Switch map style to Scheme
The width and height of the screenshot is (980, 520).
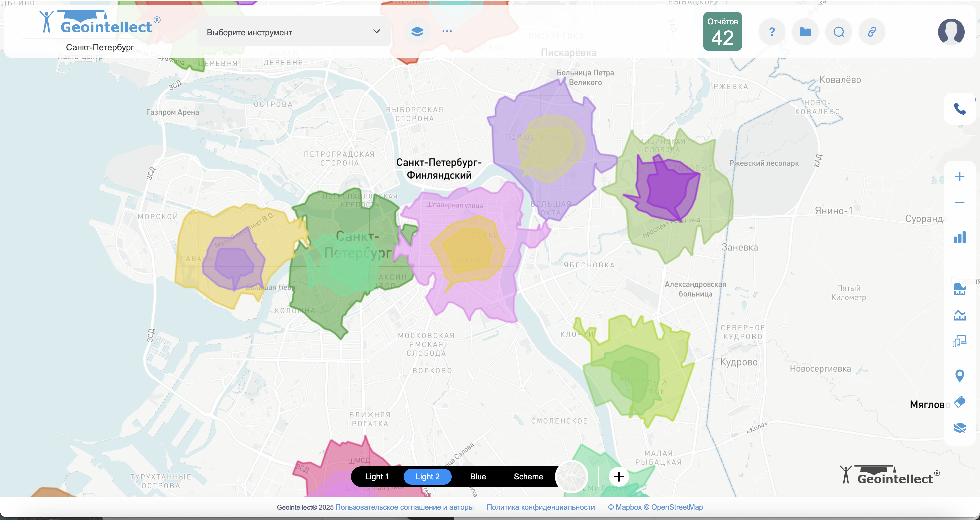[x=528, y=477]
